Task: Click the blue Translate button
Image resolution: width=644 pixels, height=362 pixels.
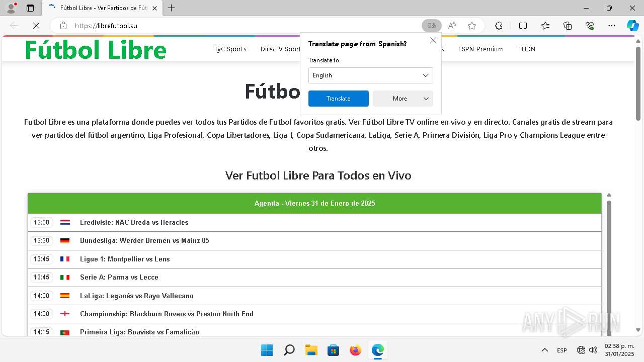Action: (x=339, y=99)
